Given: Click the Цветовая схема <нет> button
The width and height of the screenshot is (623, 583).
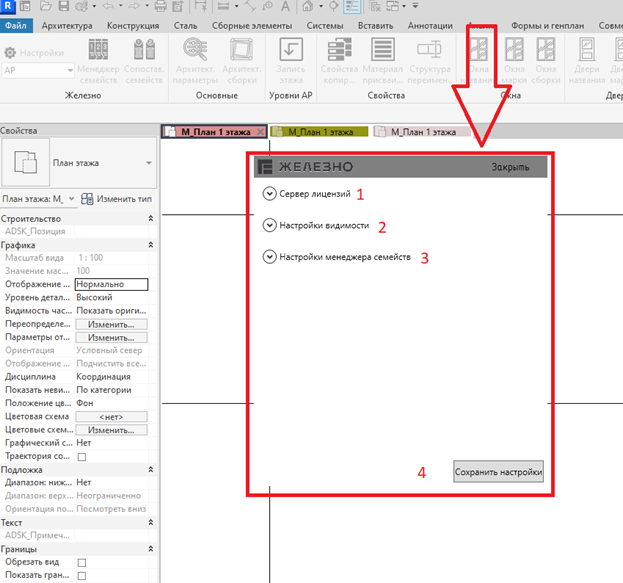Looking at the screenshot, I should (111, 416).
